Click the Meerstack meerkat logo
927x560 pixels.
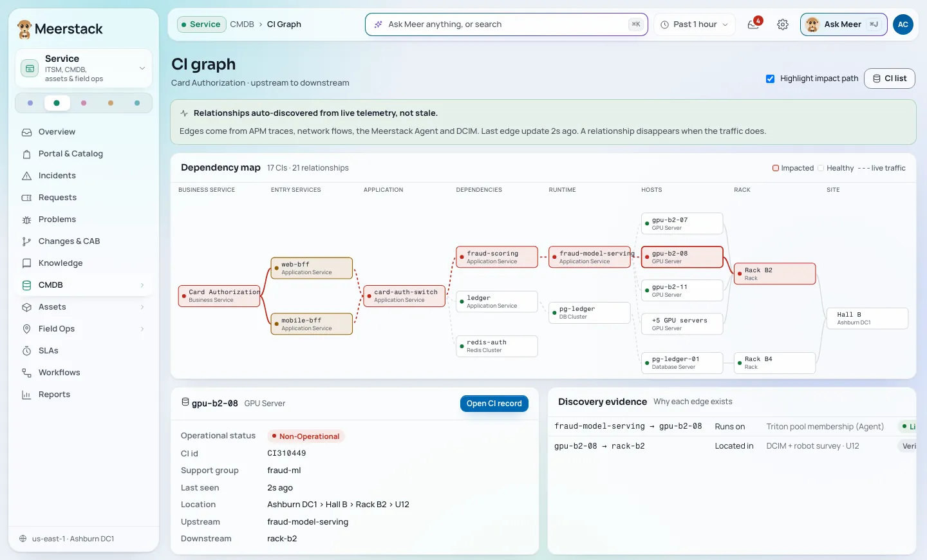24,29
